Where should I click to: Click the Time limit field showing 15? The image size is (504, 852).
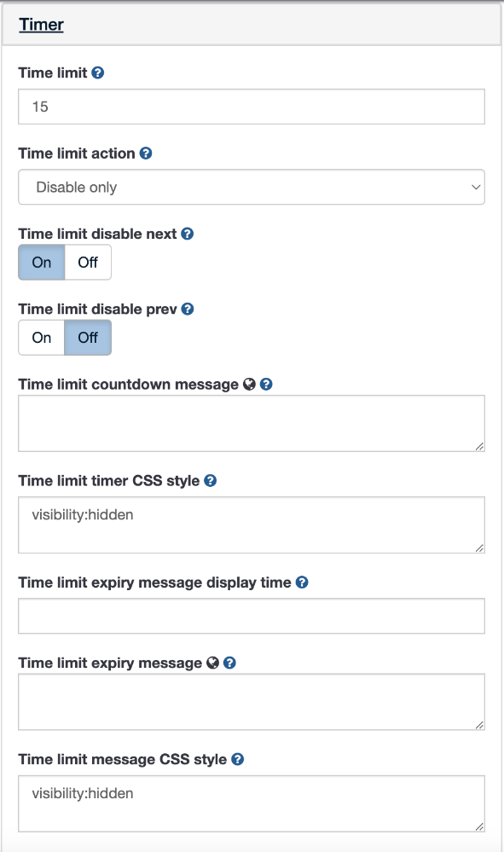pos(252,107)
